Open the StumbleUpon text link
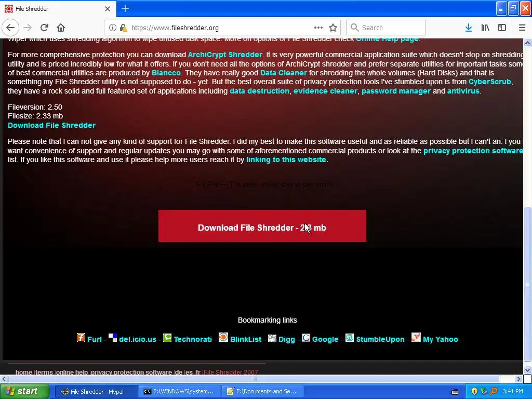The width and height of the screenshot is (532, 399). point(380,339)
